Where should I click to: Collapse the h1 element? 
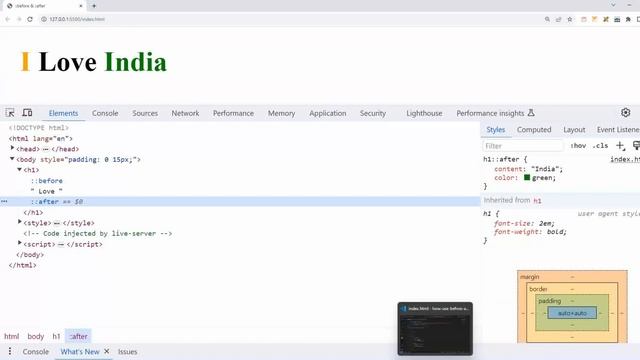click(20, 170)
